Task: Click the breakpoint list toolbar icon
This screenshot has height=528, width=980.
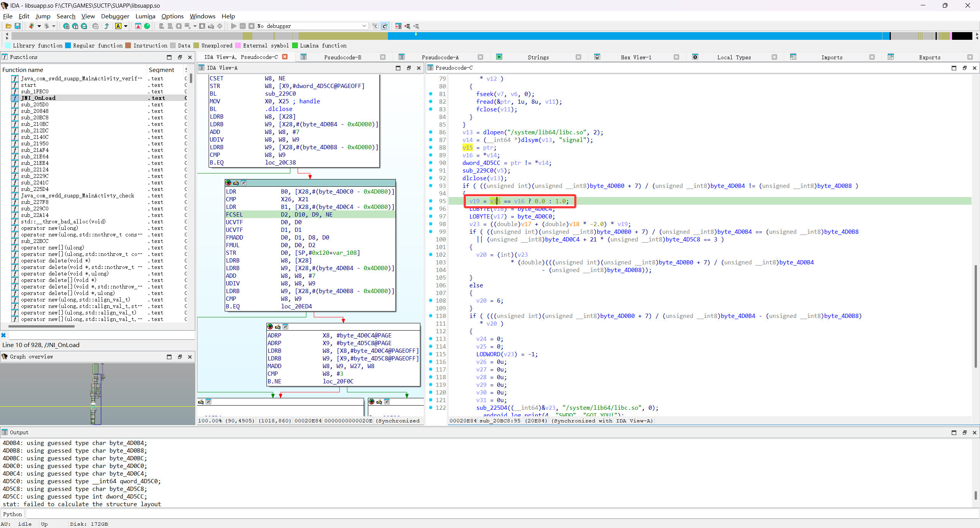Action: [399, 26]
